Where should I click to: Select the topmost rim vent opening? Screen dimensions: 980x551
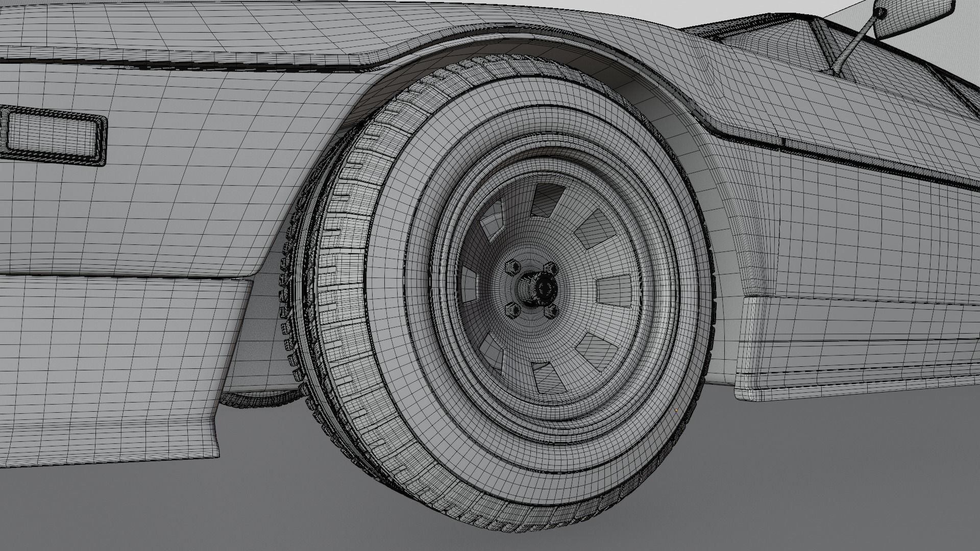(546, 199)
